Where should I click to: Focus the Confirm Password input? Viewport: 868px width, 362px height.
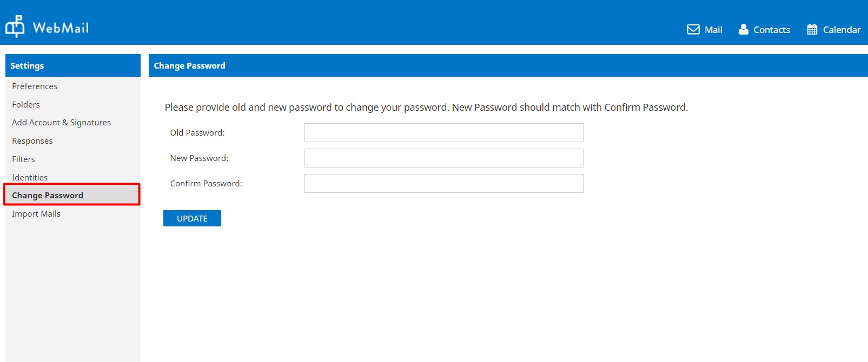point(443,184)
